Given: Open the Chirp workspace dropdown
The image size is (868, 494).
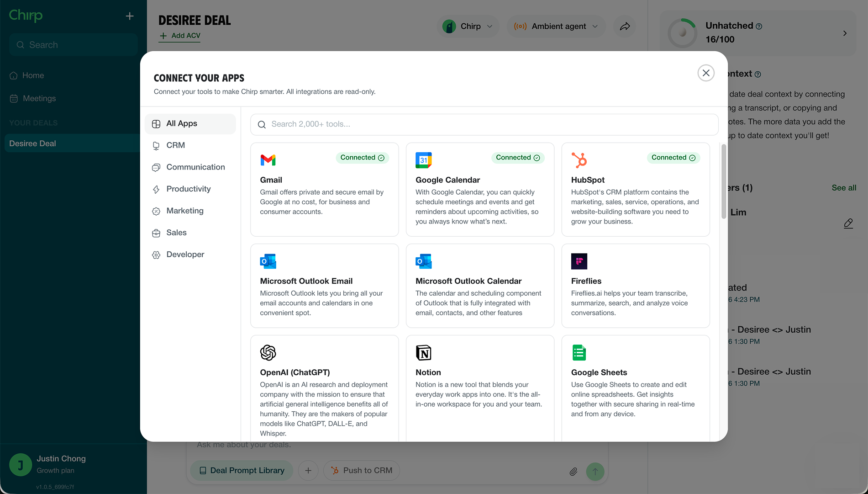Looking at the screenshot, I should [468, 26].
